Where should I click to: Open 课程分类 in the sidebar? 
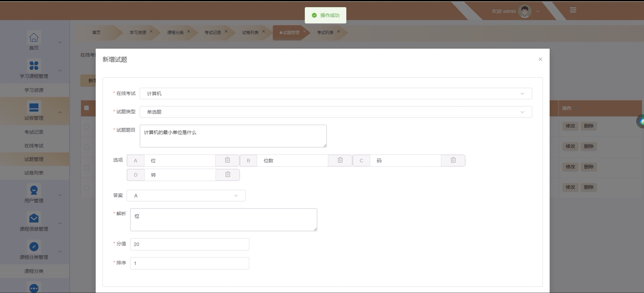click(x=34, y=271)
